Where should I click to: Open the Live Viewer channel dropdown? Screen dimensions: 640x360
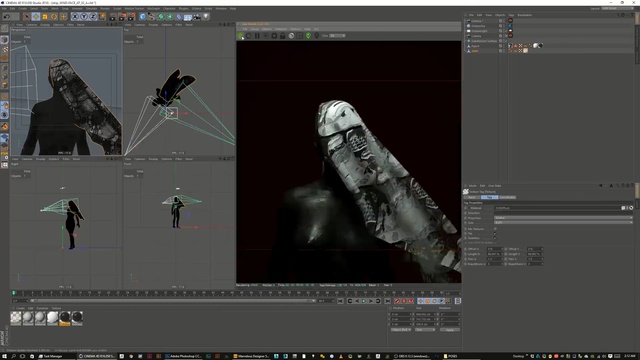(337, 36)
